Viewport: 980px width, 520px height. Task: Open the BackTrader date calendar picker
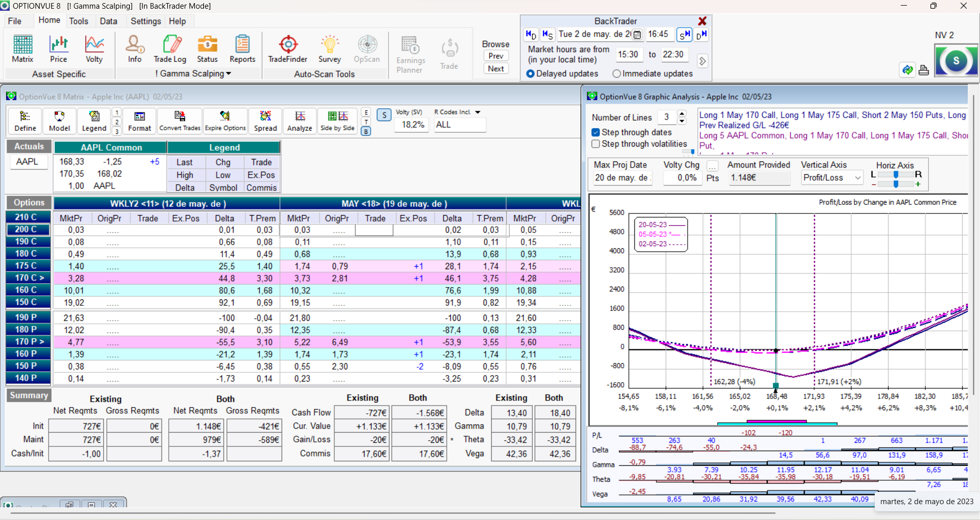pos(637,35)
